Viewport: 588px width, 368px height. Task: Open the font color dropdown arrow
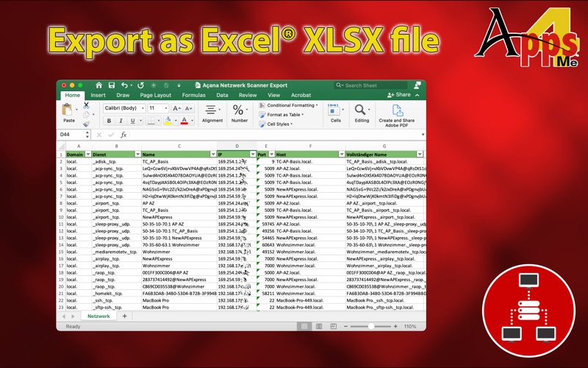(192, 121)
